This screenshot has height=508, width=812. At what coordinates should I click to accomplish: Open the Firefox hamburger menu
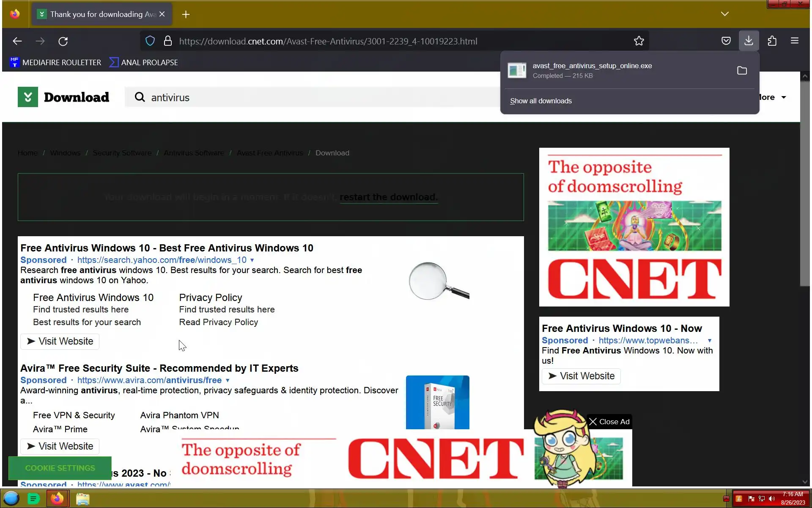coord(794,41)
